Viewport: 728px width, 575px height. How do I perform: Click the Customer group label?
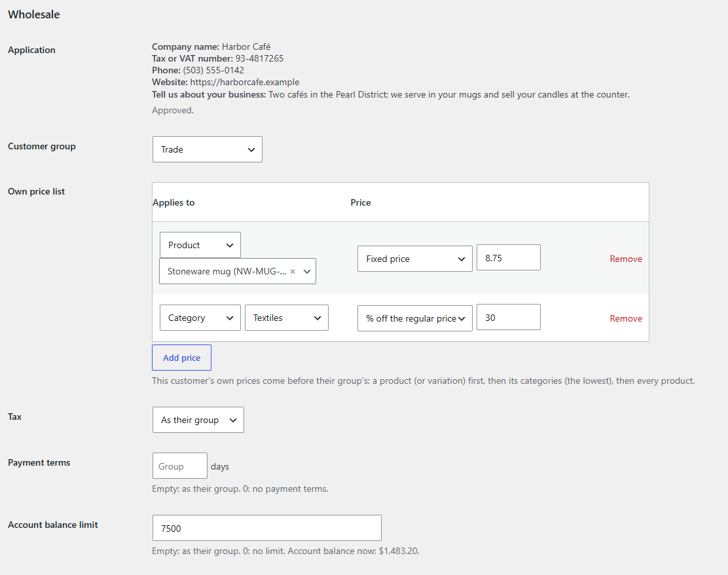pyautogui.click(x=42, y=146)
